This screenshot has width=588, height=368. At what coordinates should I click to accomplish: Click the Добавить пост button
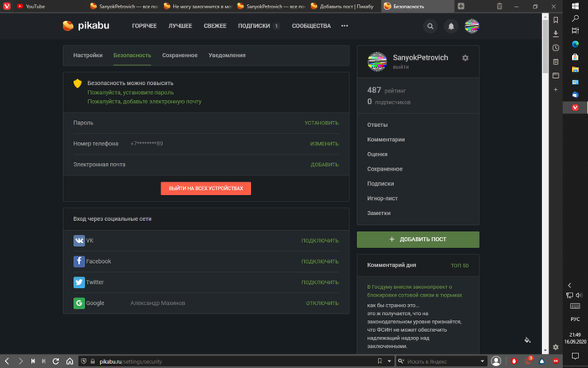click(x=417, y=239)
